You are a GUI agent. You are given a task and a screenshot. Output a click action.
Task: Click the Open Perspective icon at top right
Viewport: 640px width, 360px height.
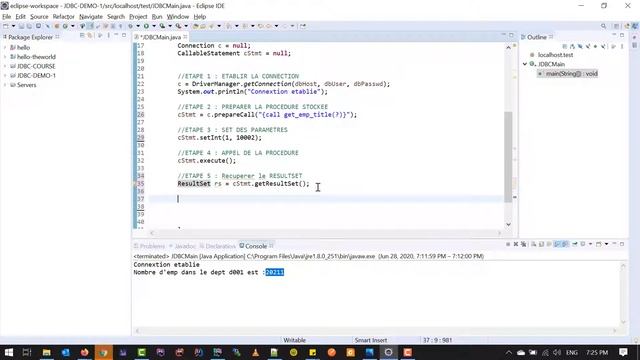coord(617,26)
